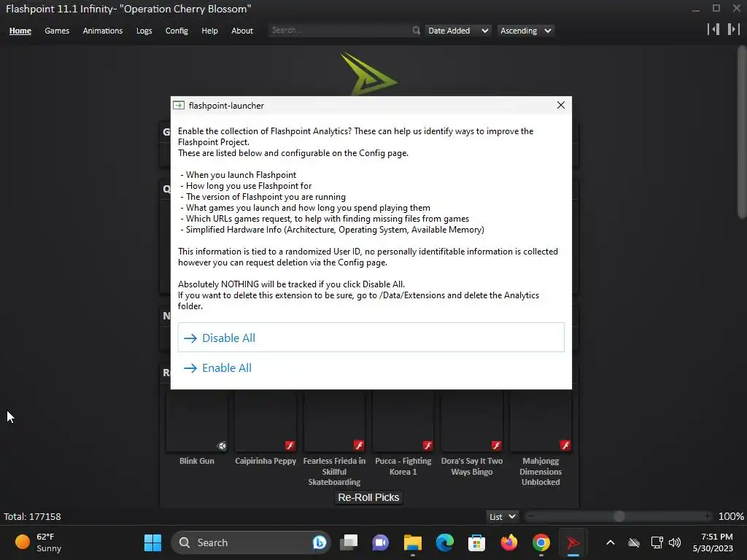Open Firefox from taskbar
The width and height of the screenshot is (747, 560).
click(508, 542)
